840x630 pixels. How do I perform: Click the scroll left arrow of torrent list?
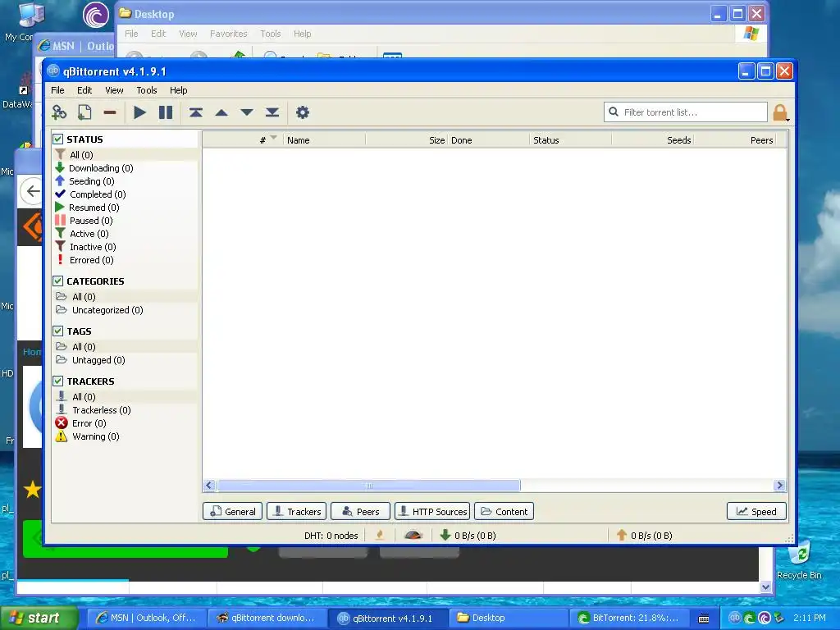point(209,486)
